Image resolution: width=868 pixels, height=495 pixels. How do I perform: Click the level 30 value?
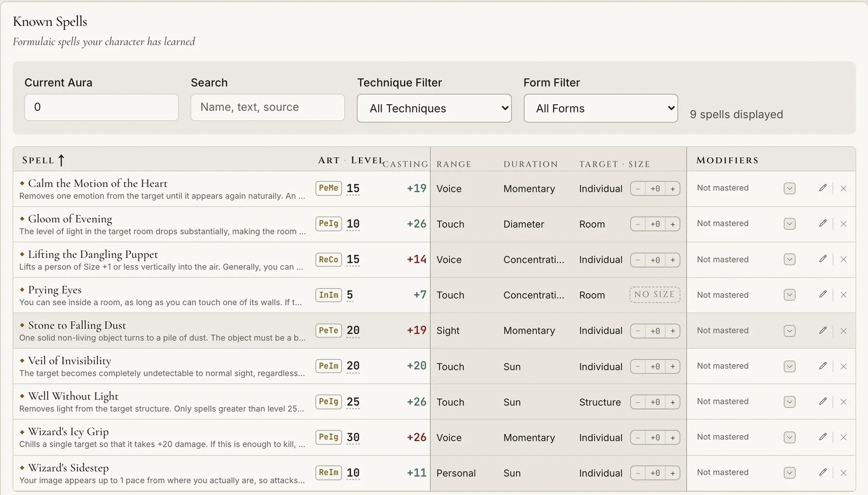(x=353, y=437)
